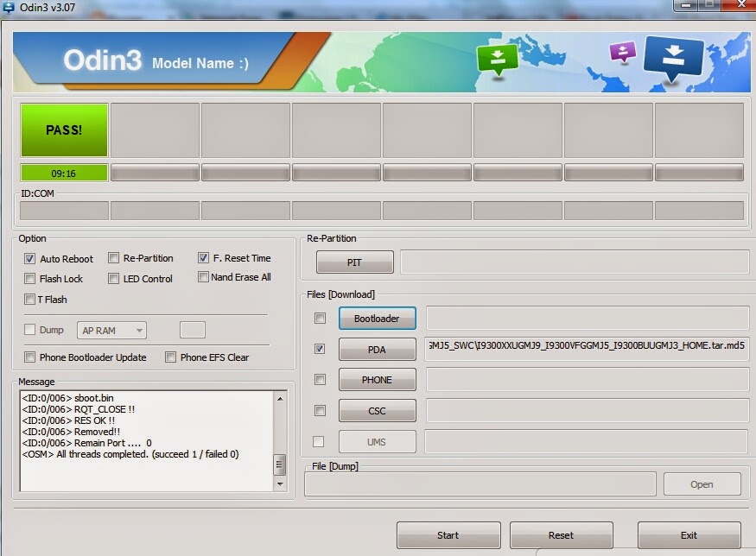Click the CSC file button
This screenshot has height=556, width=756.
(x=377, y=410)
